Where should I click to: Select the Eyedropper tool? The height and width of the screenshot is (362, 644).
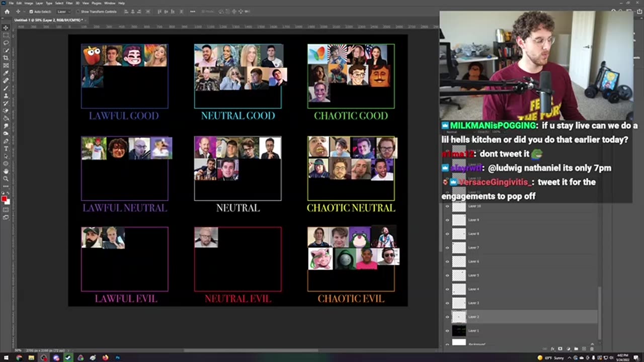[x=6, y=72]
